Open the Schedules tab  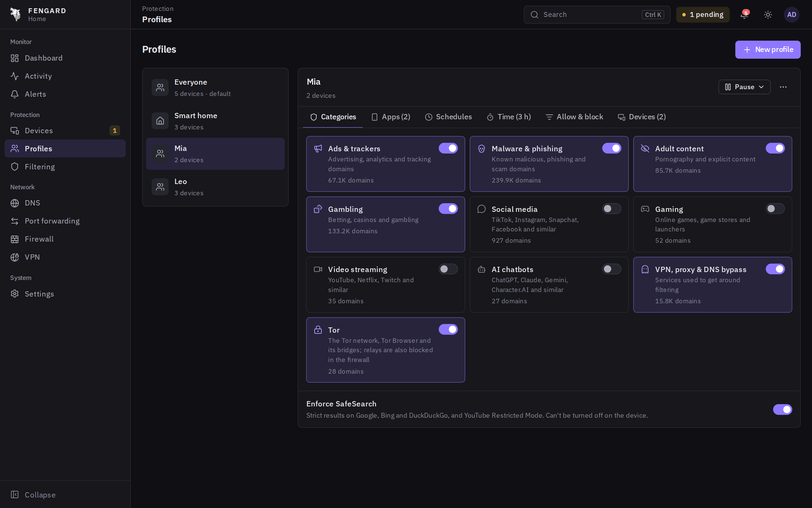click(448, 117)
